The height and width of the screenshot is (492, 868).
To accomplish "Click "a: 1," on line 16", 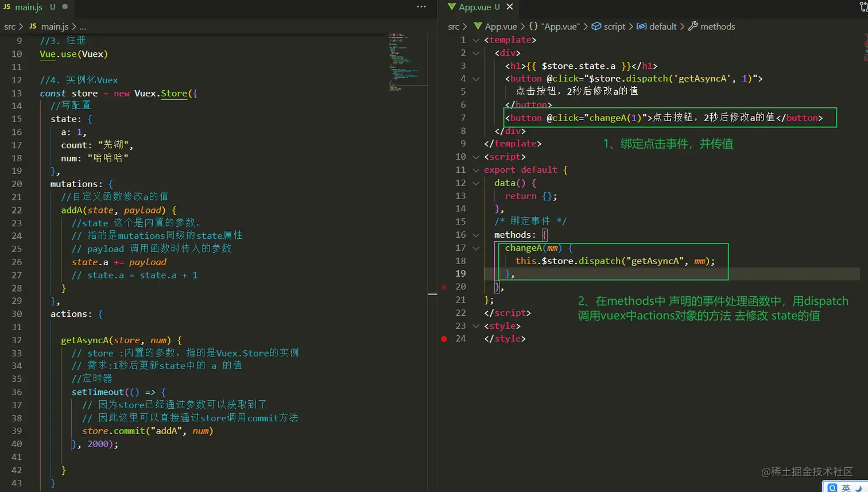I will coord(73,132).
